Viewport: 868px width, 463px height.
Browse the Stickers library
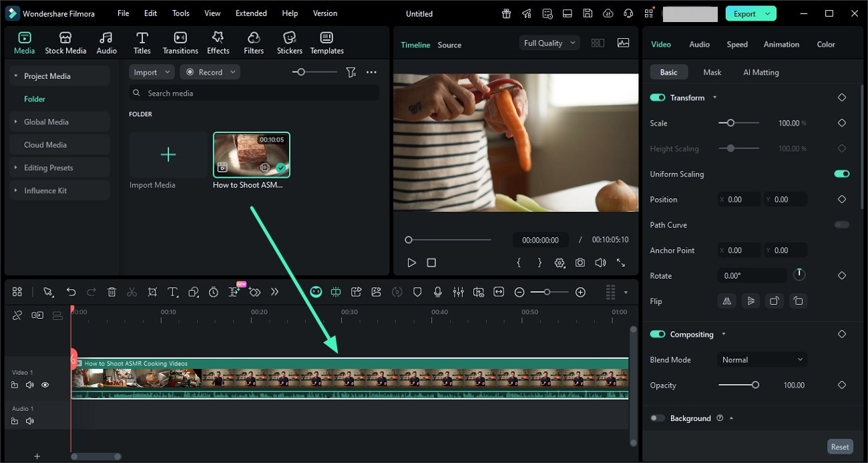pos(289,41)
